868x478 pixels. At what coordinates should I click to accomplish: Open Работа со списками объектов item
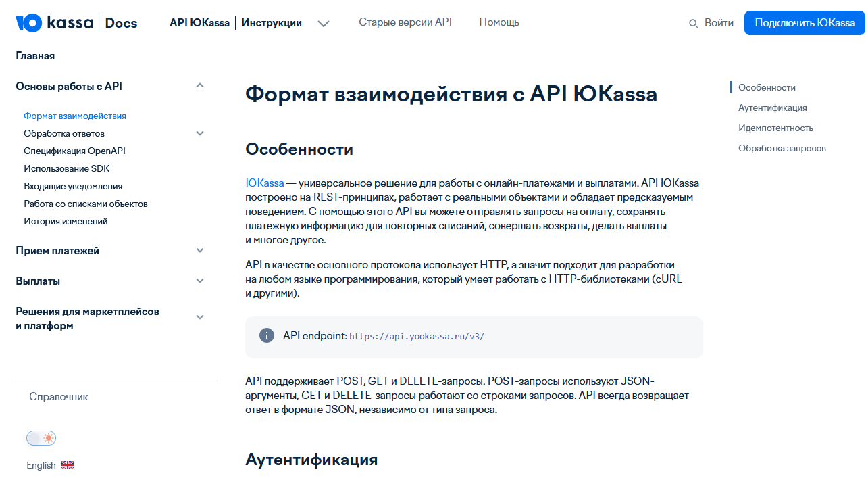(86, 204)
